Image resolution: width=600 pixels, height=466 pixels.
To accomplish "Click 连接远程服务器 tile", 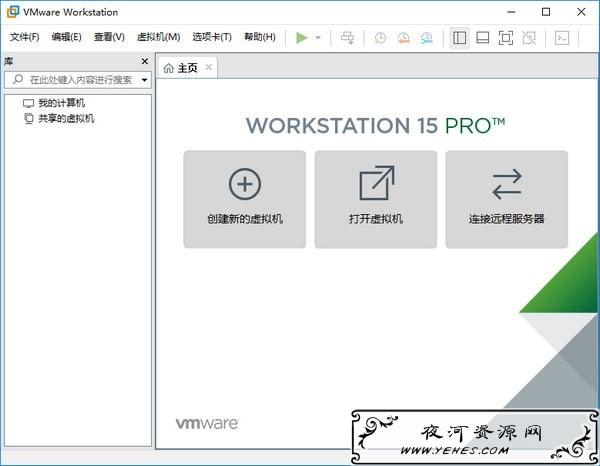I will point(507,199).
